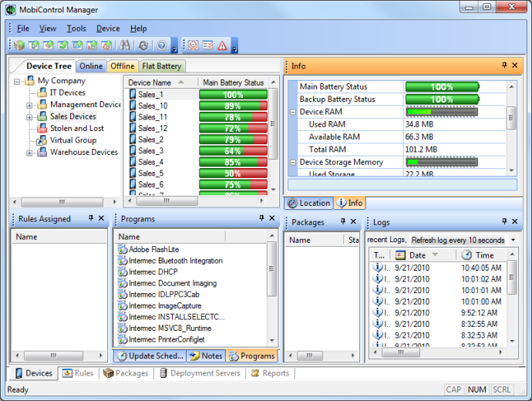Viewport: 532px width, 401px height.
Task: Open the File menu
Action: (23, 29)
